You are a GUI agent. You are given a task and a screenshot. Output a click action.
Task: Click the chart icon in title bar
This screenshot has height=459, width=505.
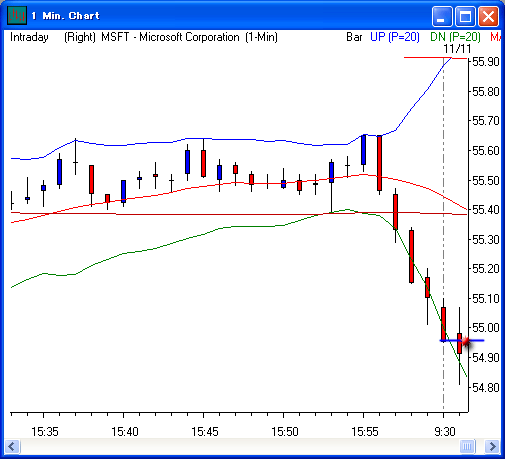[x=17, y=15]
